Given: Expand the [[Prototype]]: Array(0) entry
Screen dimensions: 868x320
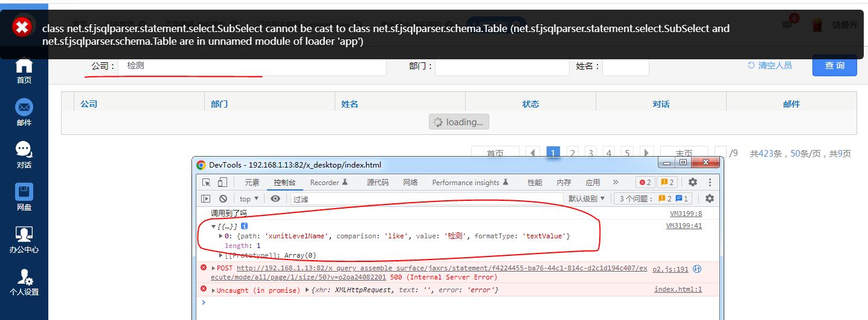Looking at the screenshot, I should coord(221,255).
